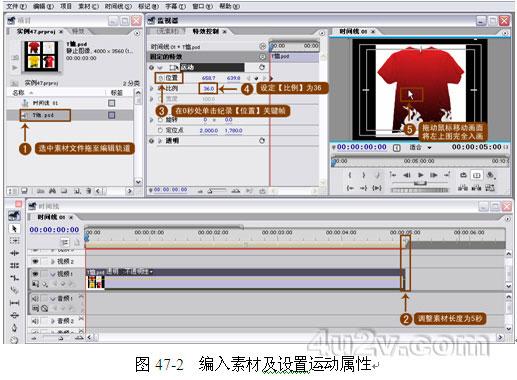Toggle Video 2 track eye visibility
517x380 pixels.
tap(35, 261)
